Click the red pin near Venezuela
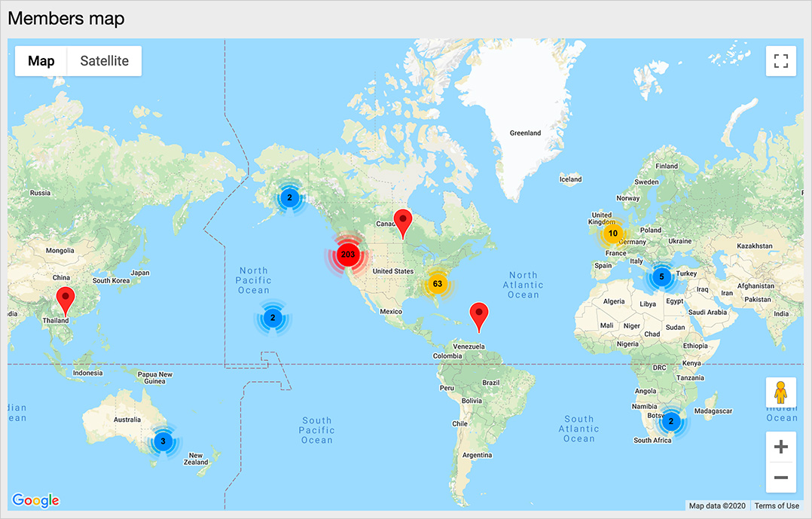Screen dimensions: 812x519 478,316
